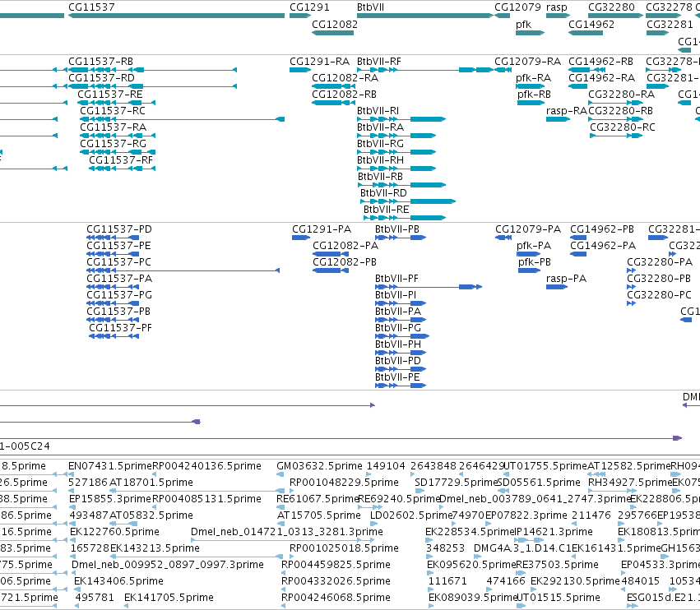Select protein BtbVII-PH label

coord(398,344)
